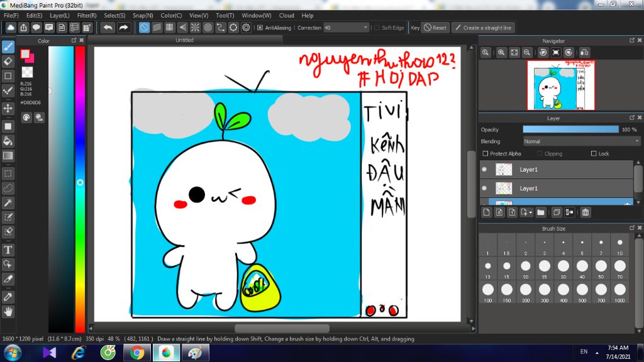The height and width of the screenshot is (362, 644).
Task: Click the Reset key button
Action: pyautogui.click(x=435, y=28)
